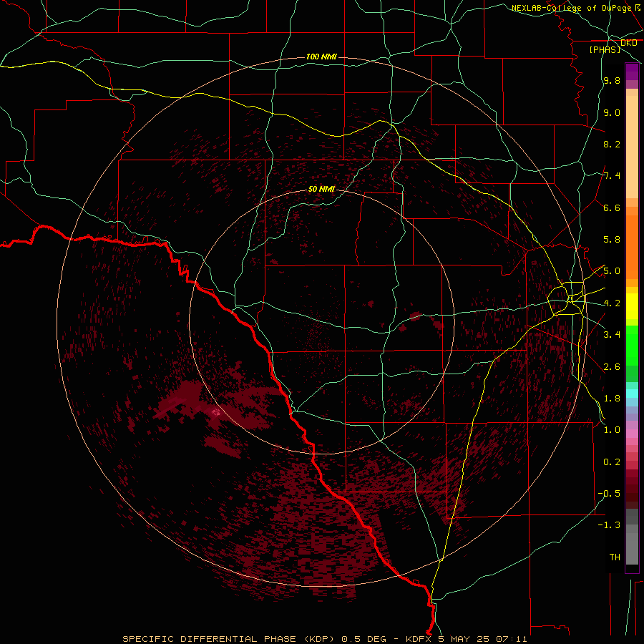This screenshot has width=644, height=644.
Task: Click the yellow segment of the color bar
Action: coord(632,306)
